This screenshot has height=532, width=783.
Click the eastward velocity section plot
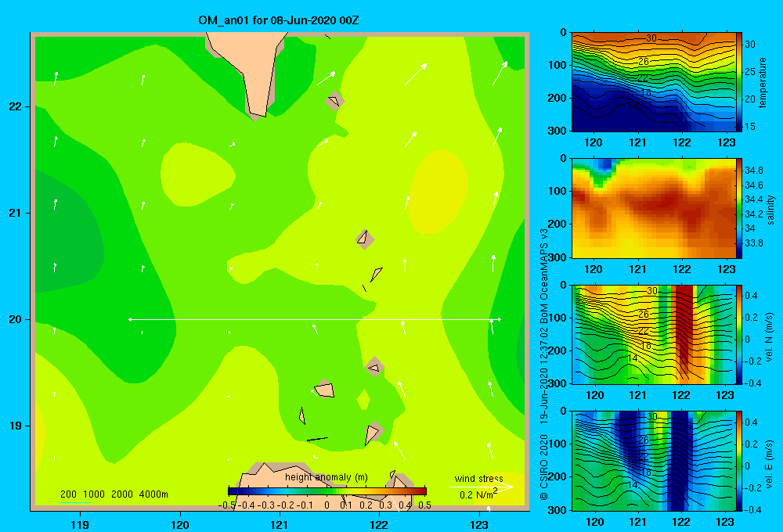(x=654, y=461)
